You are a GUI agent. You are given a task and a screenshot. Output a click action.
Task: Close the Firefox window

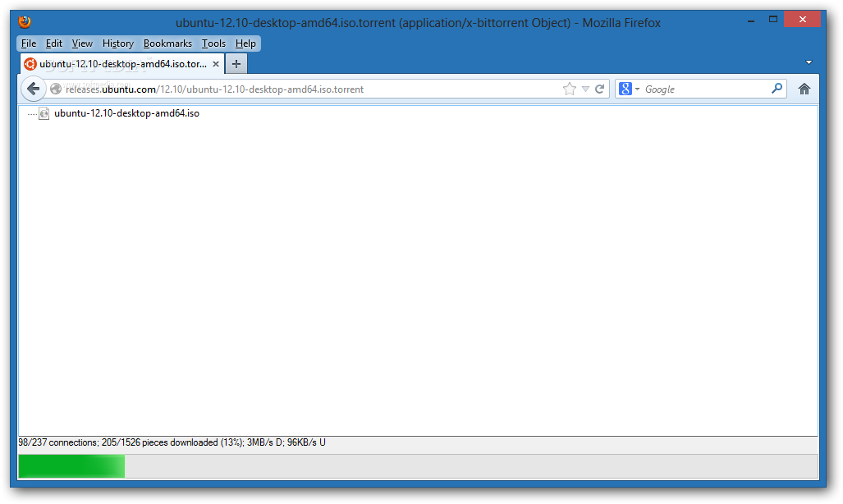tap(802, 20)
